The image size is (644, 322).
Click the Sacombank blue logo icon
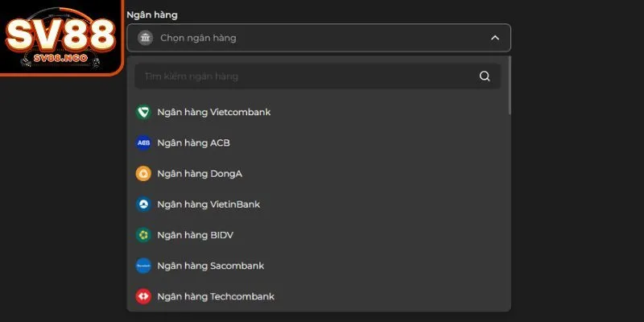[x=143, y=266]
